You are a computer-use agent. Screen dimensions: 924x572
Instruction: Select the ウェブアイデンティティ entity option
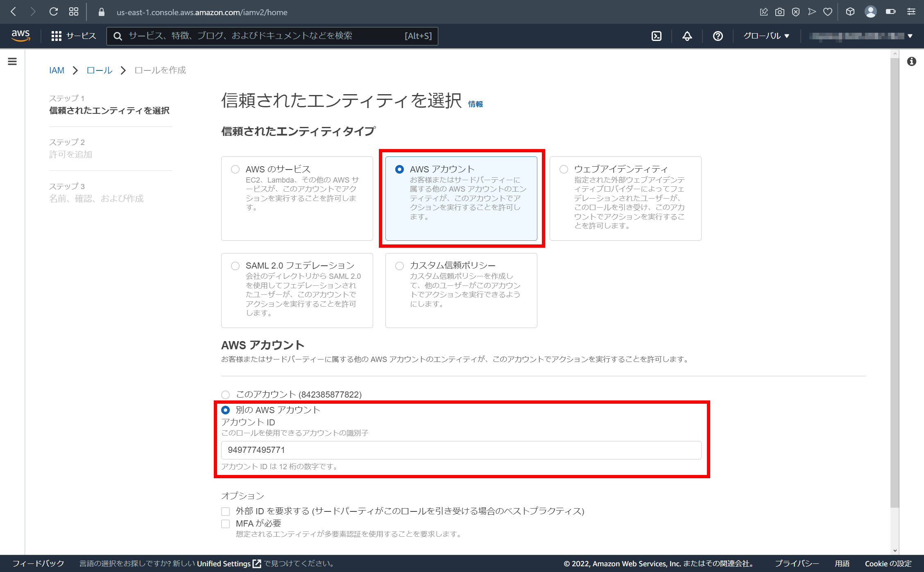[564, 169]
